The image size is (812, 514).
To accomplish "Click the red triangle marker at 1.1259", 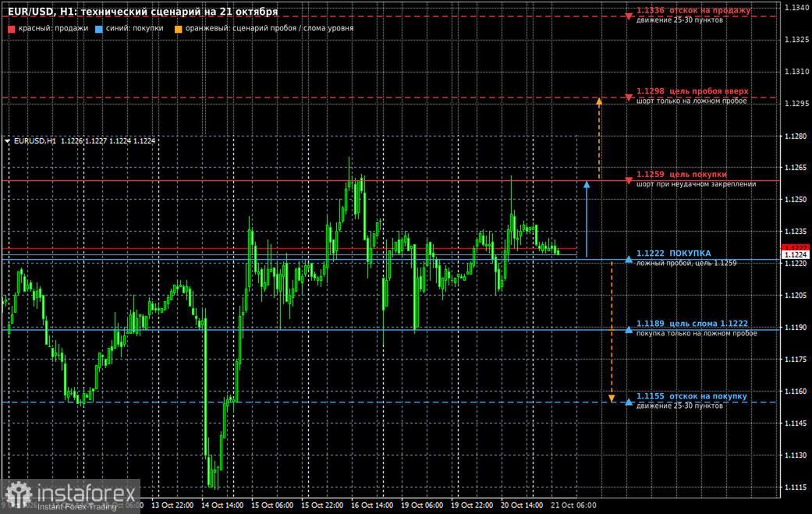I will pyautogui.click(x=629, y=181).
